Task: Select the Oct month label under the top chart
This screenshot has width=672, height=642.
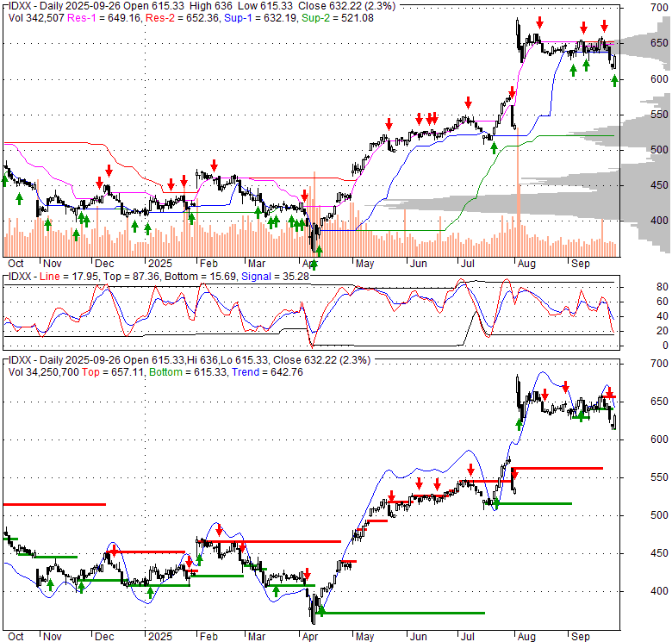Action: pos(16,264)
